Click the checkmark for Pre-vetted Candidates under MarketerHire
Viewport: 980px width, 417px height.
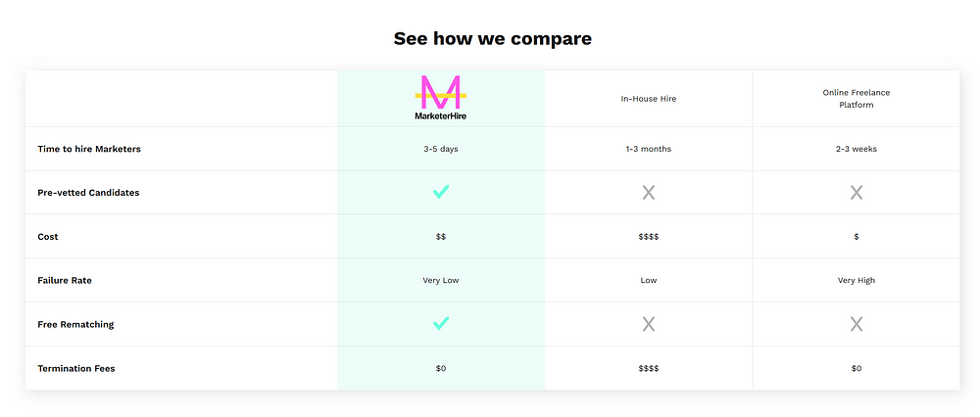click(x=441, y=192)
